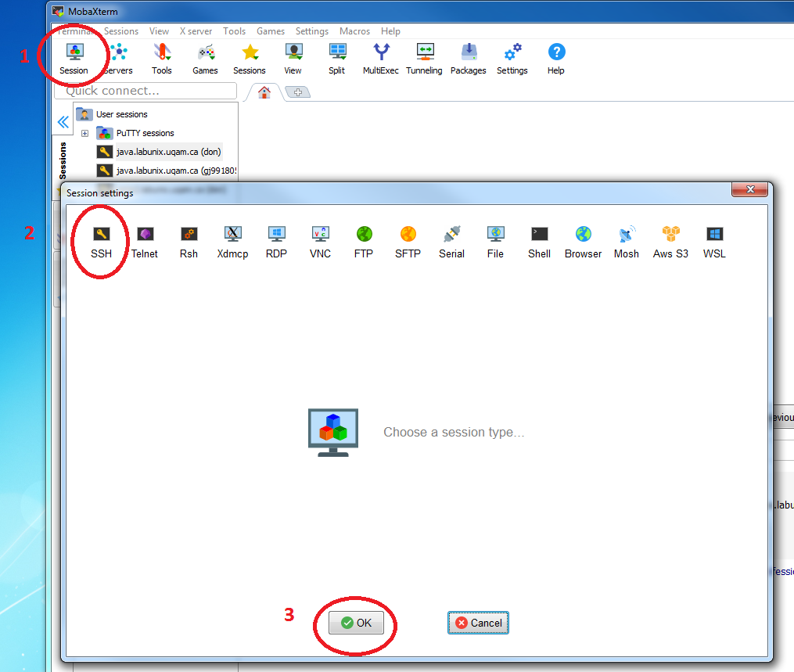Screen dimensions: 794x672
Task: Click the View toolbar icon
Action: coord(293,59)
